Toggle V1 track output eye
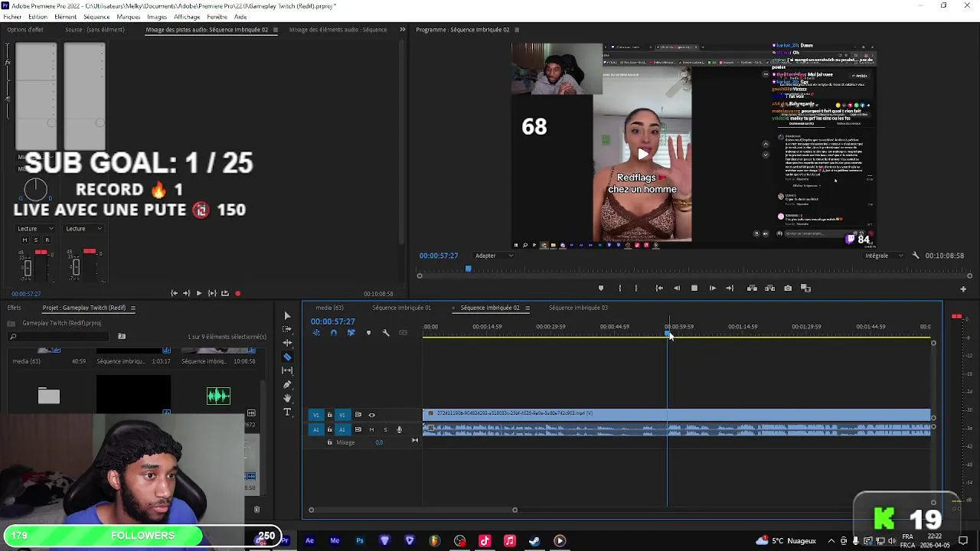 point(372,415)
